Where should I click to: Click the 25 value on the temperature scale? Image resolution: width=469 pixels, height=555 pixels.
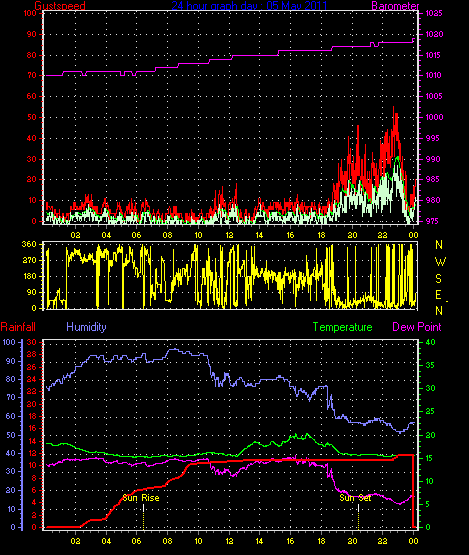430,411
